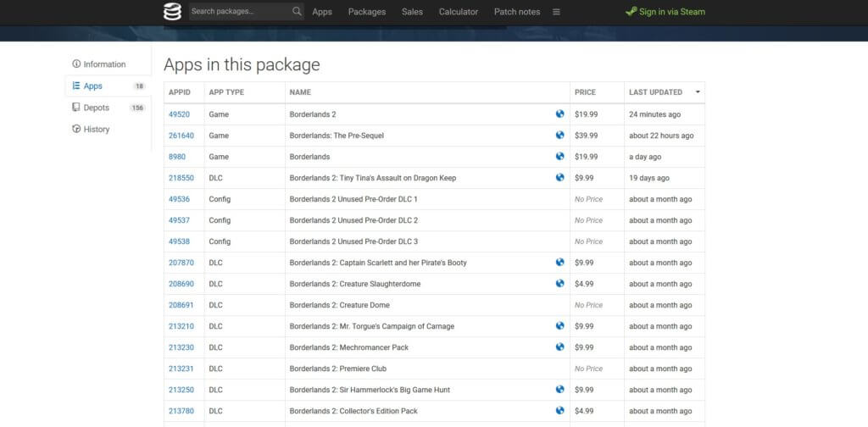Click globe icon for Creature Slaughterdome
Screen dimensions: 868x427
tap(559, 284)
